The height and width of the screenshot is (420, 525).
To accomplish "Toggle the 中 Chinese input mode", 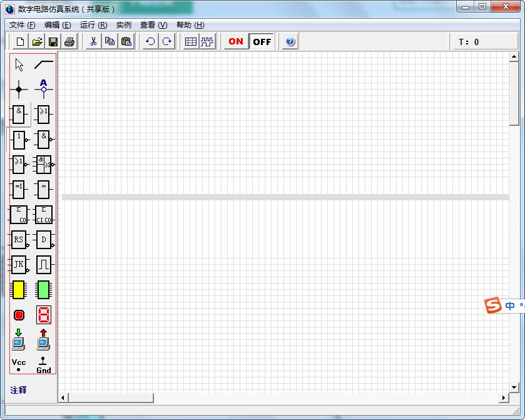I will coord(510,305).
